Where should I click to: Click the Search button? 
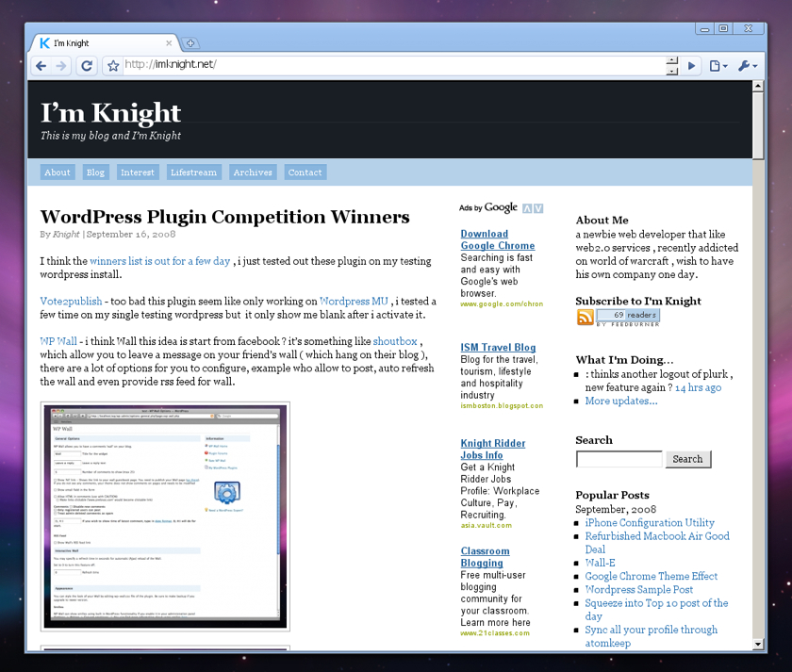pos(688,459)
